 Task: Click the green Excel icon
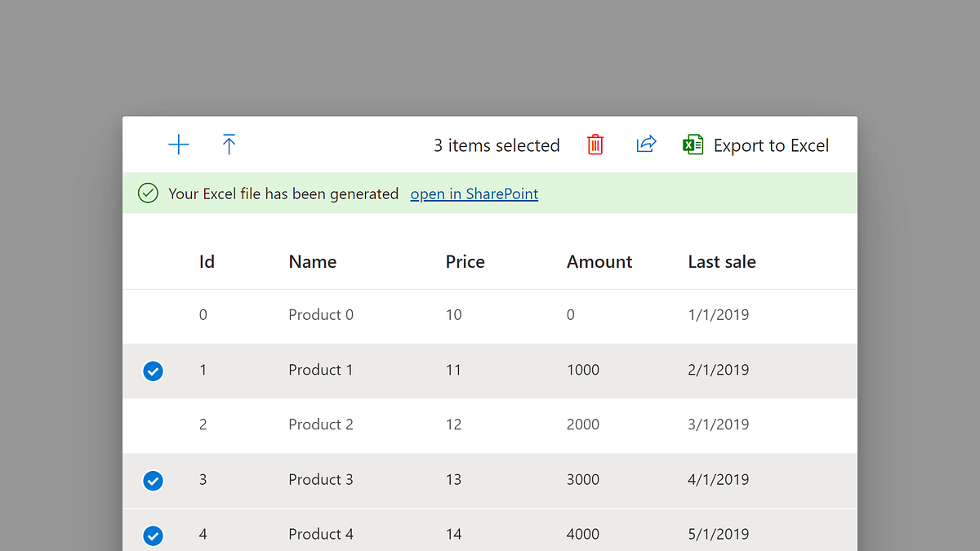693,145
